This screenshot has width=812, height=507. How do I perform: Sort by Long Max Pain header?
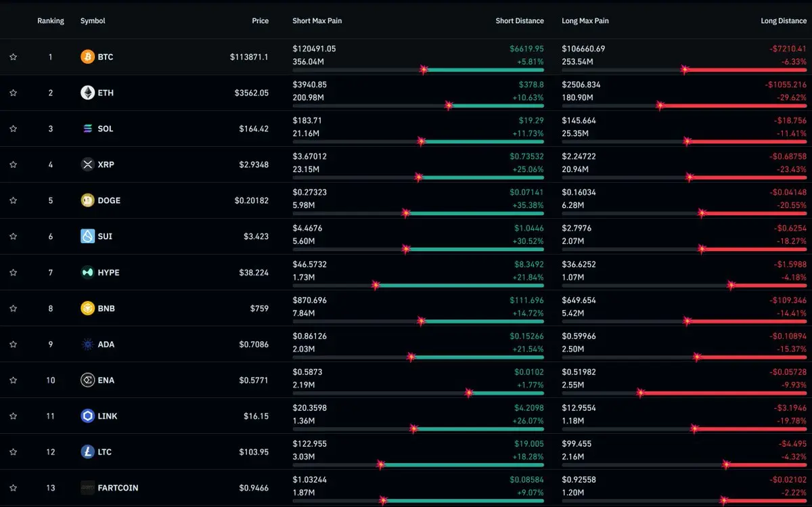(585, 21)
